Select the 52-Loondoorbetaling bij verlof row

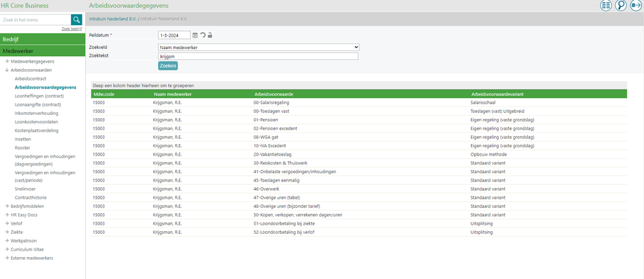[x=359, y=232]
